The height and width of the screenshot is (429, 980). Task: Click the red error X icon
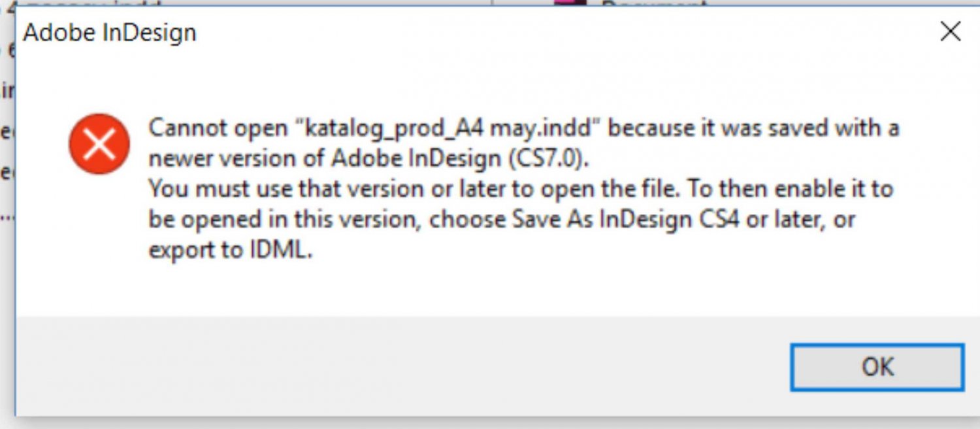[99, 144]
